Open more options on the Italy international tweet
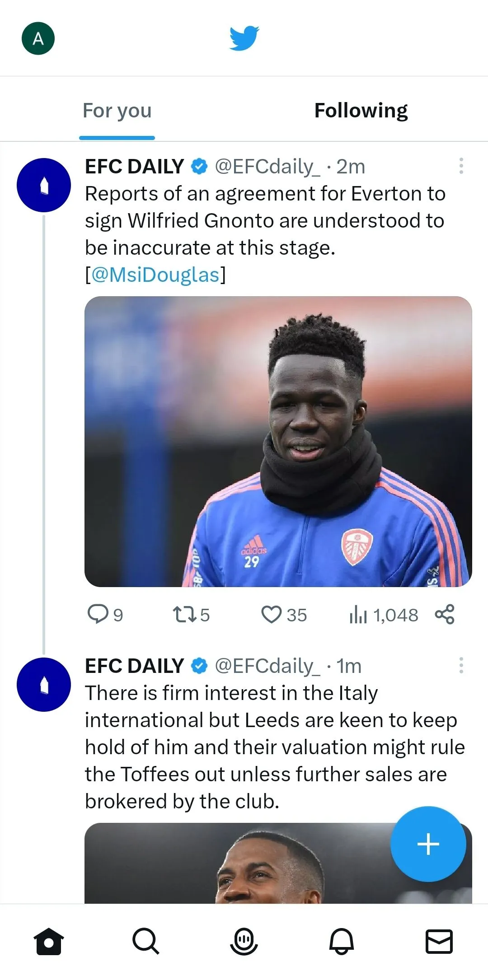This screenshot has width=488, height=980. coord(461,665)
